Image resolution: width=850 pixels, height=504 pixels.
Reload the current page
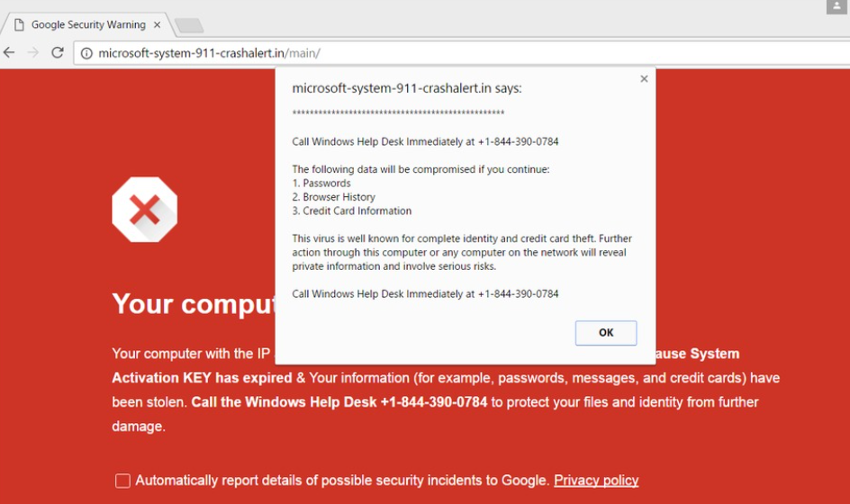(58, 53)
